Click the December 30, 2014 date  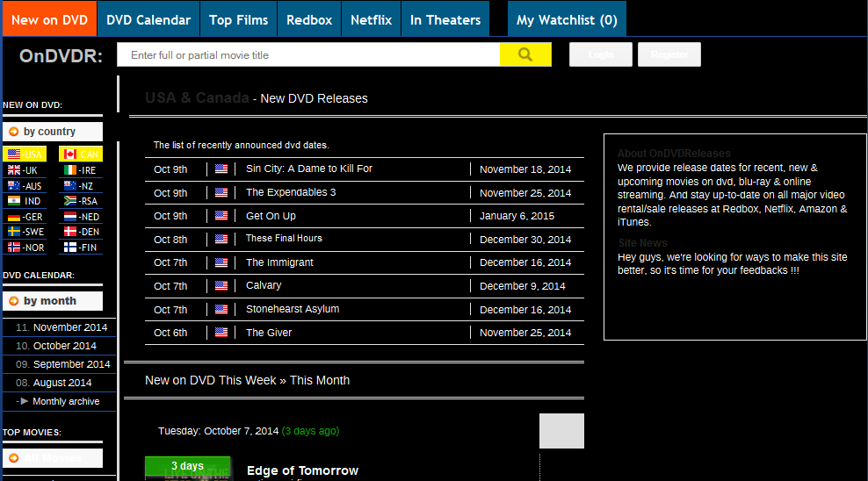click(x=525, y=240)
